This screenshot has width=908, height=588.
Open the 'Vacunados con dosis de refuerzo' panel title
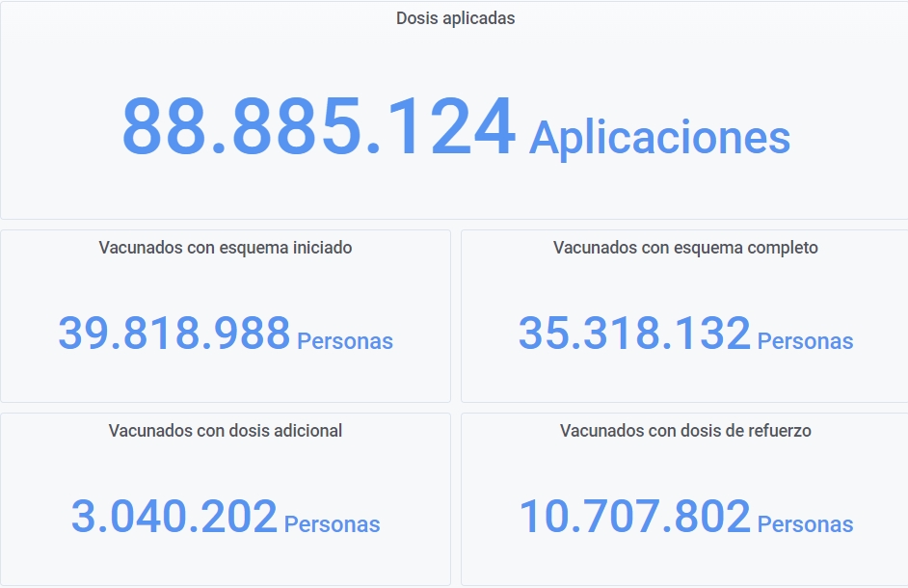pos(685,431)
